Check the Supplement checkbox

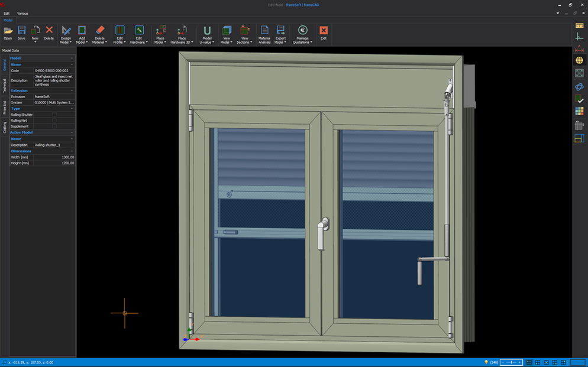click(54, 126)
